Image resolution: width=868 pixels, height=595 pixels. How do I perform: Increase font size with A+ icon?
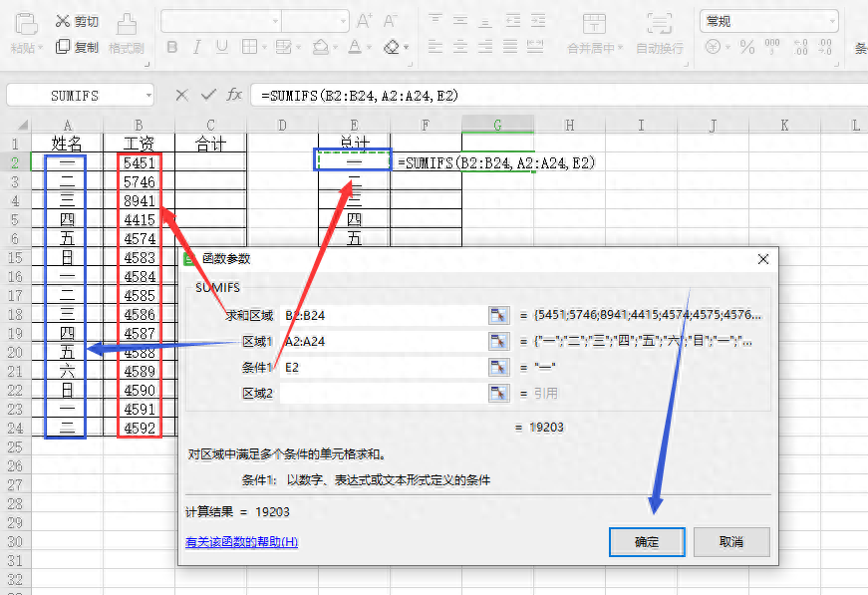(x=365, y=21)
